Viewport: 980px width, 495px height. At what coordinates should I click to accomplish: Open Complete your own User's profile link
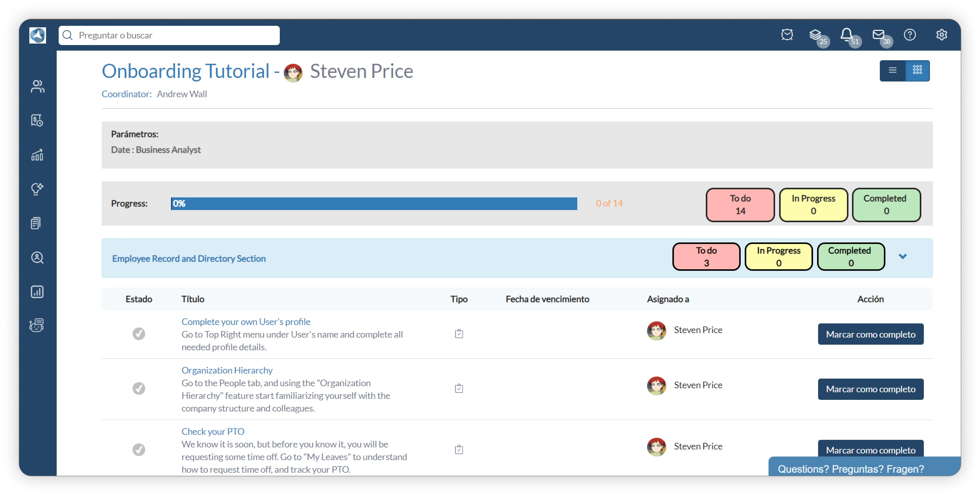[246, 321]
